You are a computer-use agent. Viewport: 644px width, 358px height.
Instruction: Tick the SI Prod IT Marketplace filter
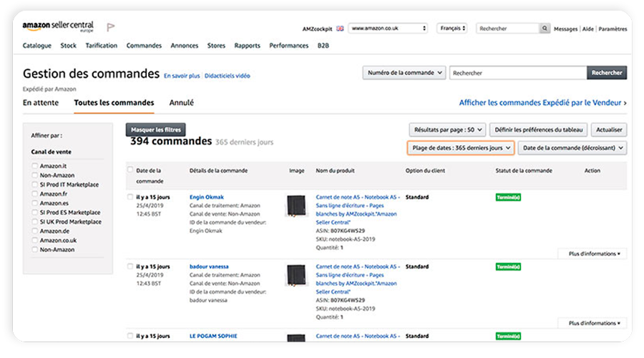pyautogui.click(x=35, y=184)
